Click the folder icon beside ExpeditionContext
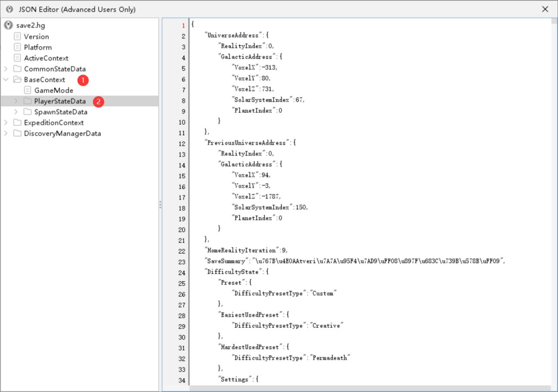558x392 pixels. point(17,122)
